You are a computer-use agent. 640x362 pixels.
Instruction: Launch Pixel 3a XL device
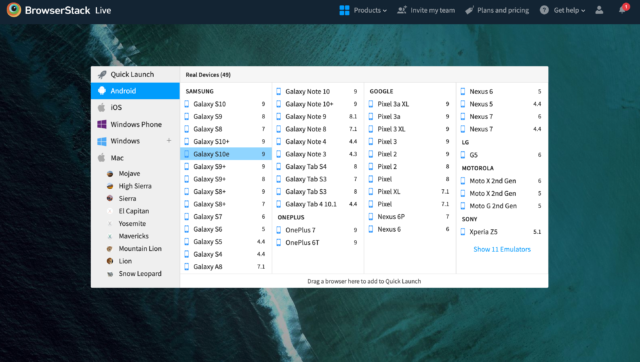[409, 104]
